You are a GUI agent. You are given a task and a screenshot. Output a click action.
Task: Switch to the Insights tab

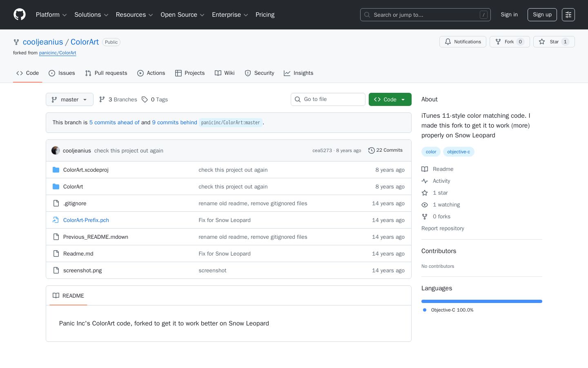(x=298, y=73)
